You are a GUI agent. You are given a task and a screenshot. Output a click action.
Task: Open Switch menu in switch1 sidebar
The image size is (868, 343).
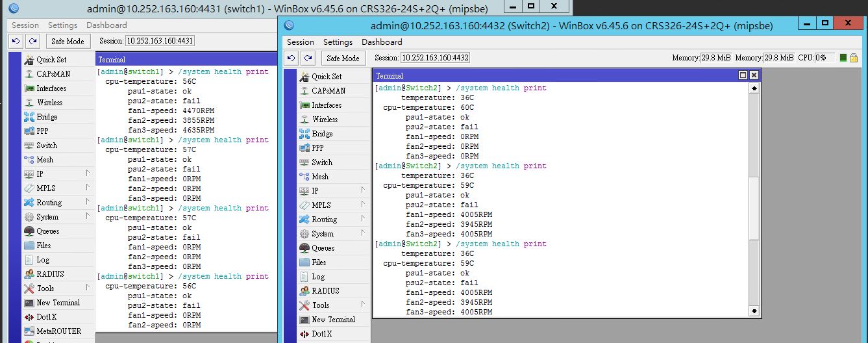coord(58,146)
